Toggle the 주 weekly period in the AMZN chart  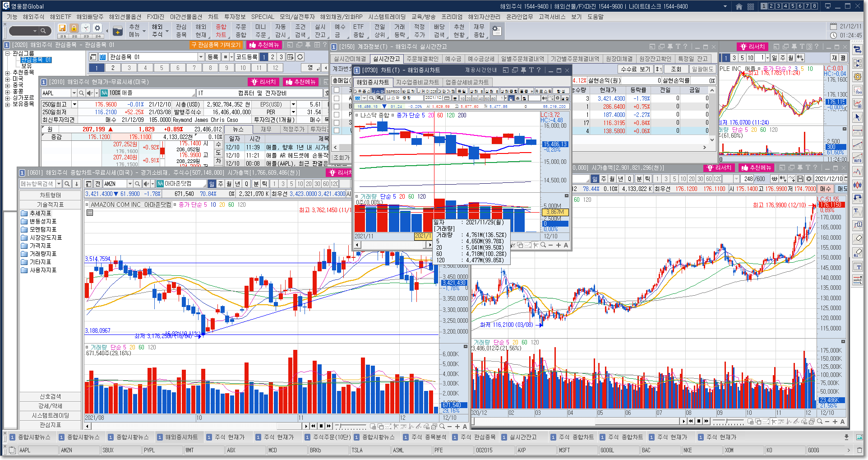click(x=221, y=184)
